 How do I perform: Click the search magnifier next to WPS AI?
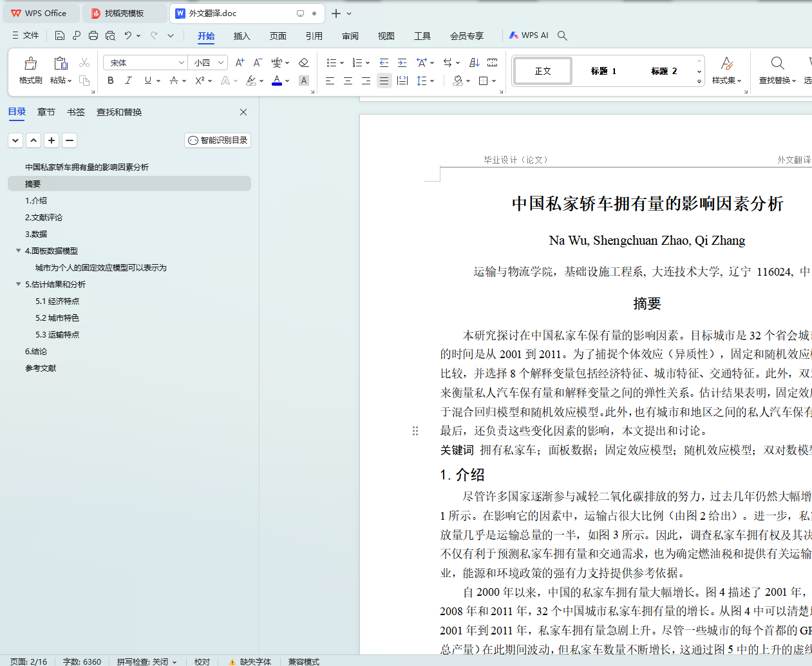coord(562,35)
